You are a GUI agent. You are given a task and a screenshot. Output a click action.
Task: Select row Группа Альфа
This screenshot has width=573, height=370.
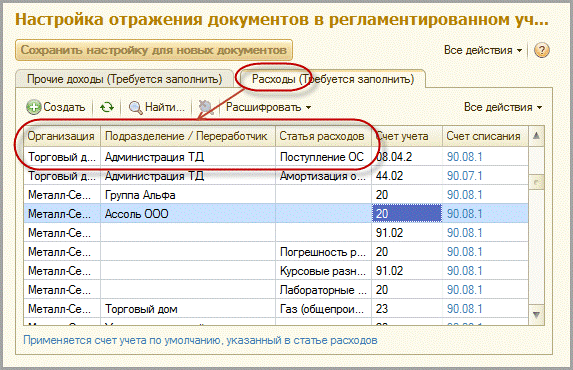click(x=276, y=195)
